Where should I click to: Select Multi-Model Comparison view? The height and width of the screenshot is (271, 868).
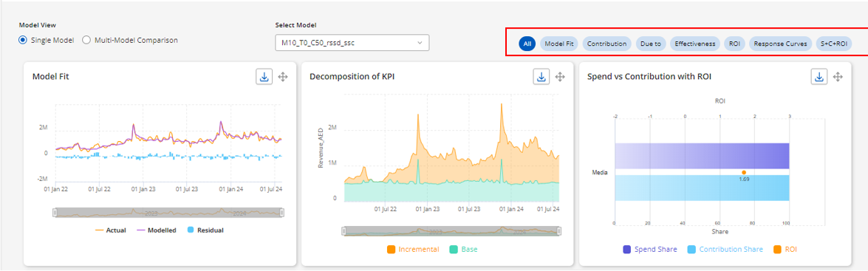point(130,40)
